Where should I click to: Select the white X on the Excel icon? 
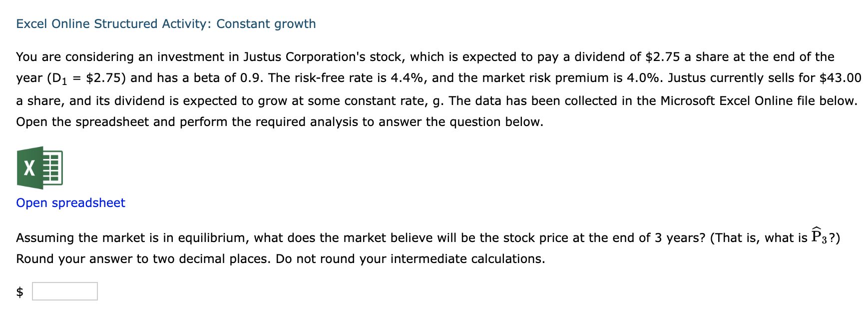click(x=29, y=168)
